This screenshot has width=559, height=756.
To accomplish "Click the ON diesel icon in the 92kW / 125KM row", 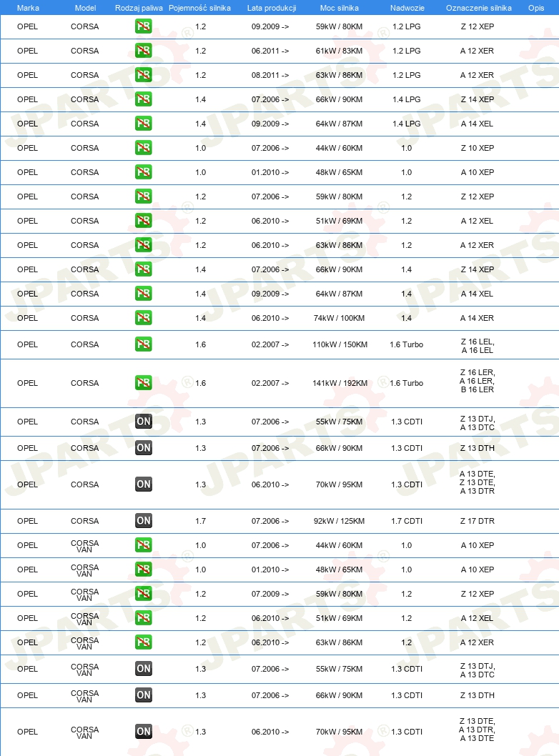I will pyautogui.click(x=143, y=521).
